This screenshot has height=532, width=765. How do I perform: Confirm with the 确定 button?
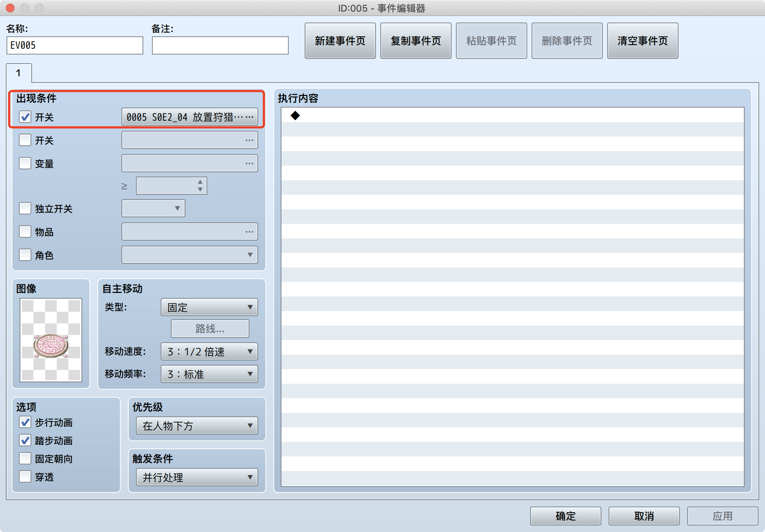click(x=566, y=516)
